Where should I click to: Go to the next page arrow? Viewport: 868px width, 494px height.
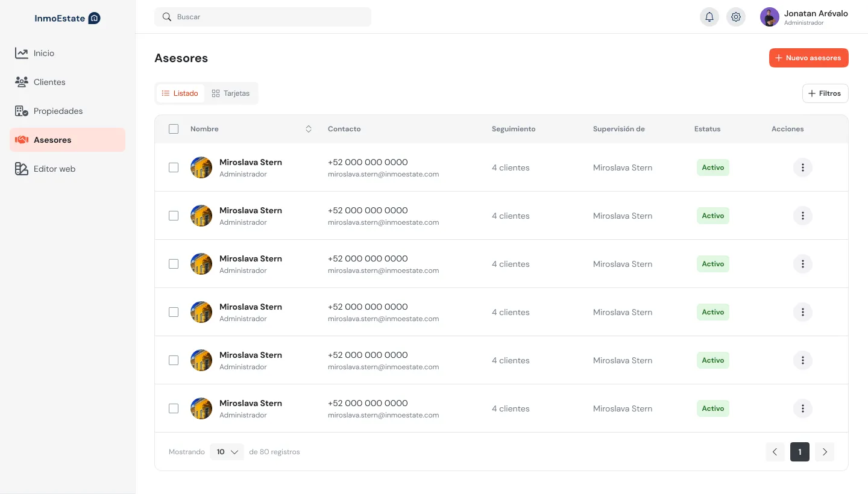pos(825,452)
